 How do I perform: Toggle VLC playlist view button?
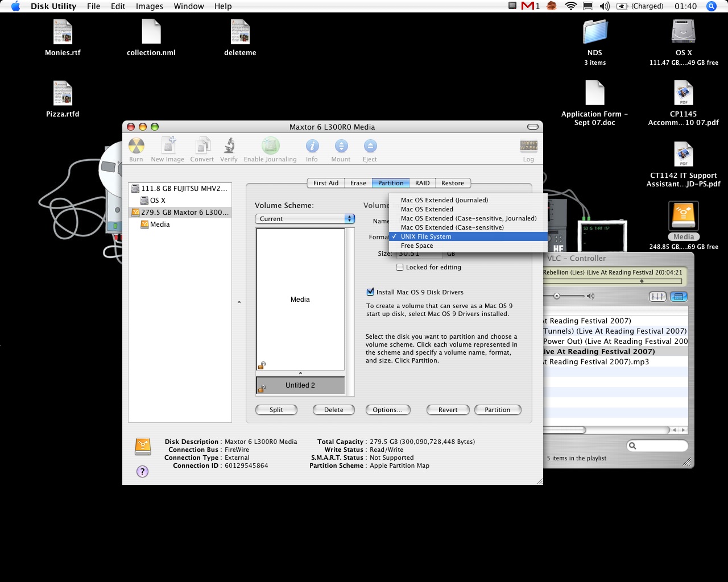(x=679, y=296)
